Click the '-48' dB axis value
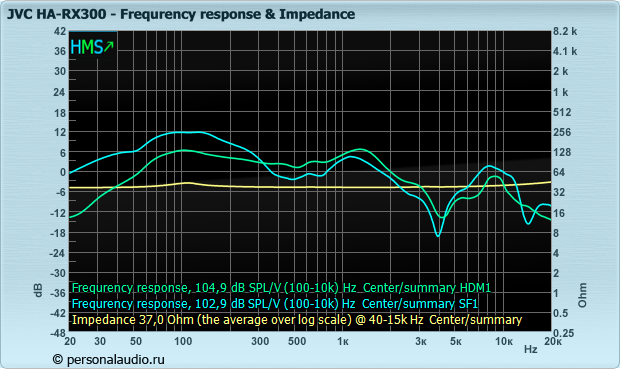Screen dimensions: 620x369 click(x=59, y=333)
